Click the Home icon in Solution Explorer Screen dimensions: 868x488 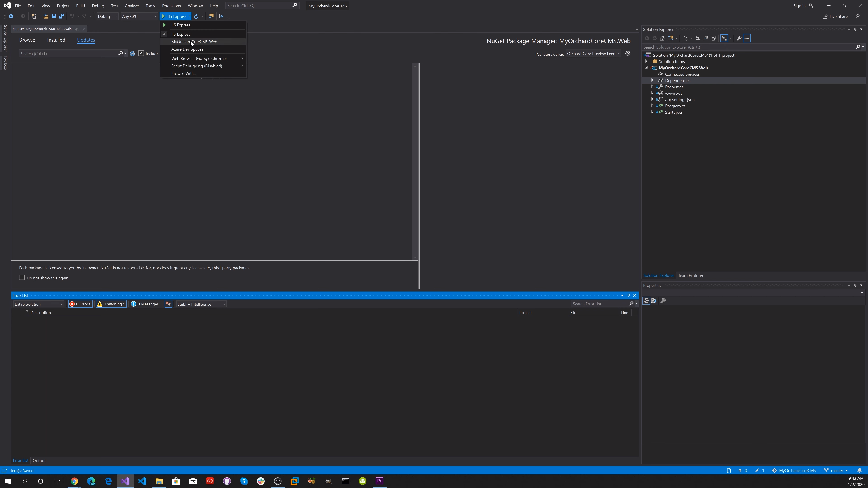click(x=662, y=38)
